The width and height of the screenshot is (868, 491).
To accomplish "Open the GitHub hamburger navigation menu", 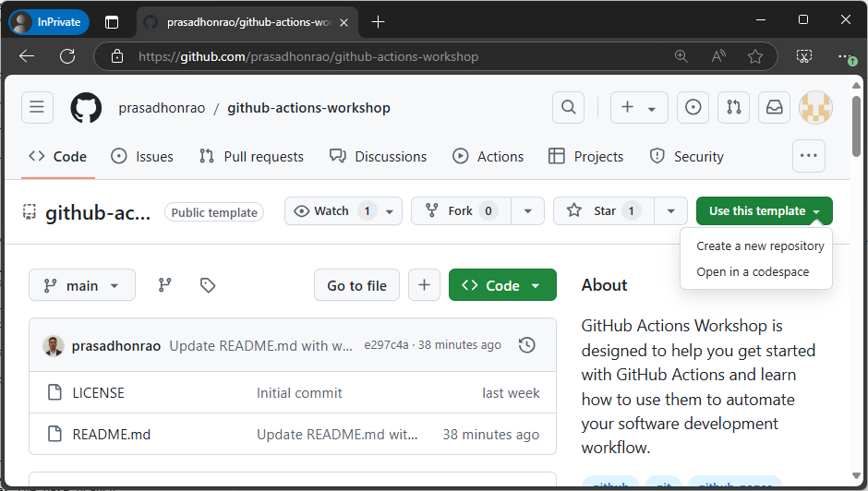I will click(x=37, y=107).
